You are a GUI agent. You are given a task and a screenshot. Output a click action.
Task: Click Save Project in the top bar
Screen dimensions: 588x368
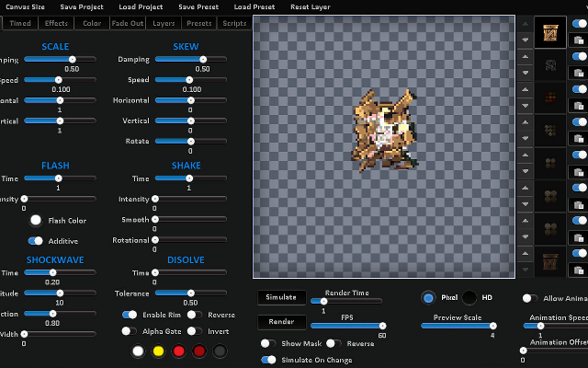click(82, 6)
